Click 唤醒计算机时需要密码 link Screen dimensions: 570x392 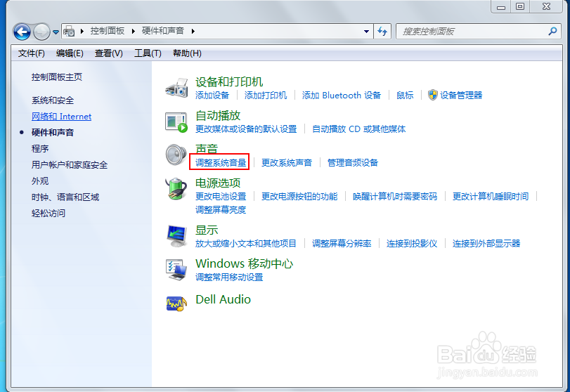(x=395, y=197)
